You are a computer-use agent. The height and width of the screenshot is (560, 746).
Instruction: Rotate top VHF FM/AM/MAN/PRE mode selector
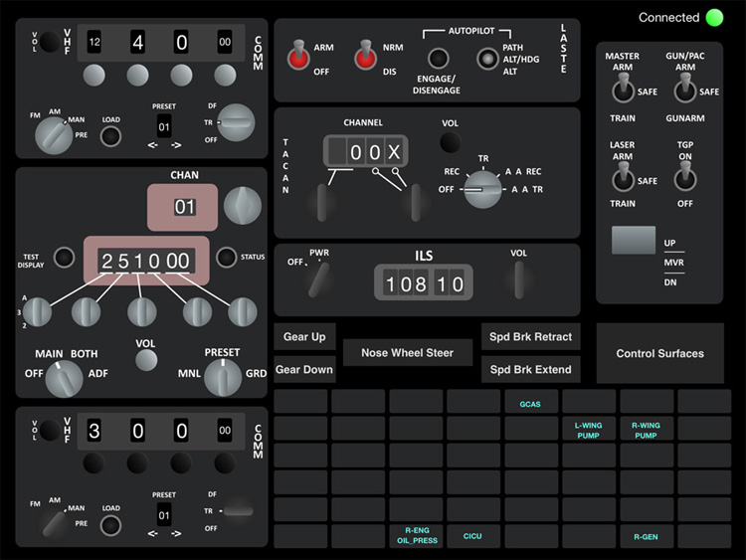coord(54,135)
